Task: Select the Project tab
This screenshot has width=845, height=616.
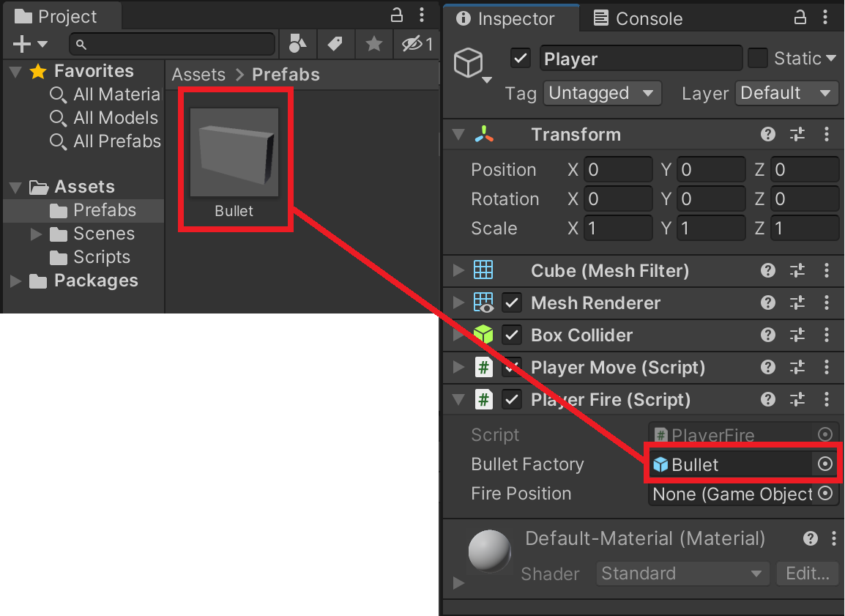Action: click(62, 16)
